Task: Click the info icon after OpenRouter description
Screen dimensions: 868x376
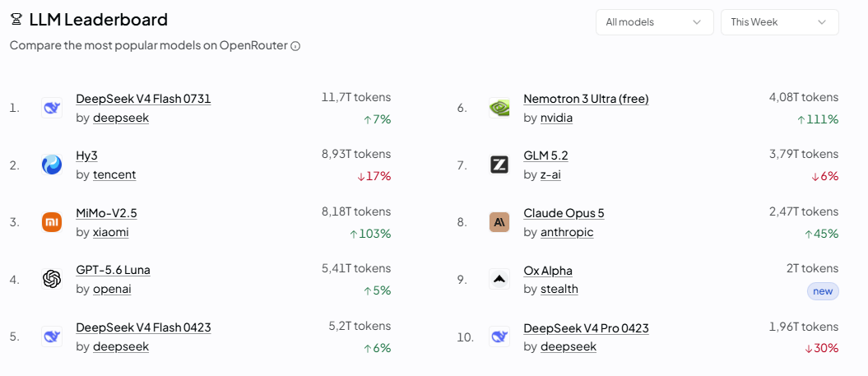Action: 295,46
